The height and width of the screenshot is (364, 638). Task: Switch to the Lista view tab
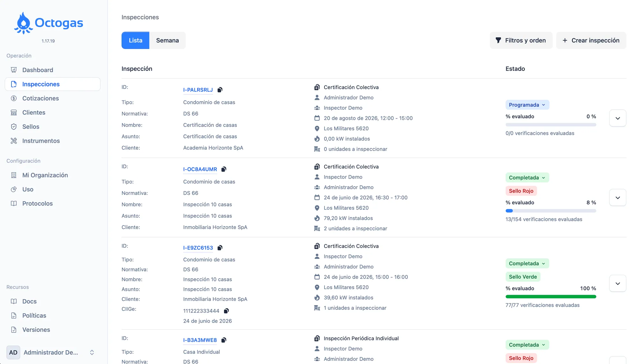click(x=135, y=40)
